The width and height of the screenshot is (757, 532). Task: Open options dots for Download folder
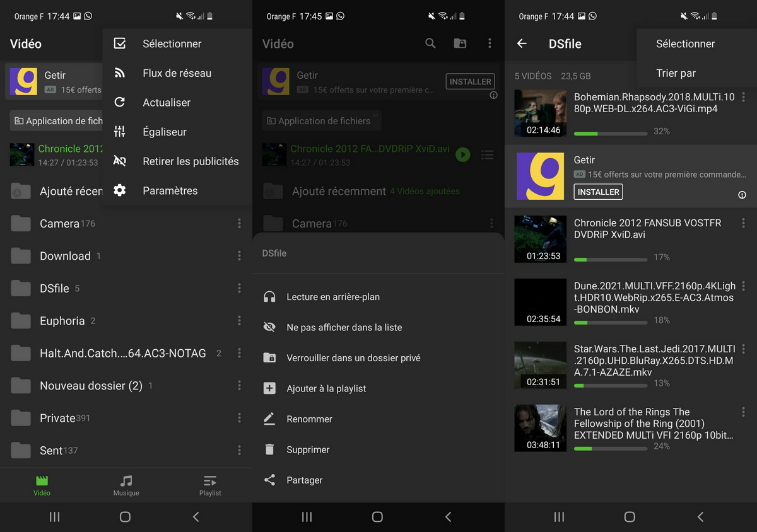[x=239, y=255]
